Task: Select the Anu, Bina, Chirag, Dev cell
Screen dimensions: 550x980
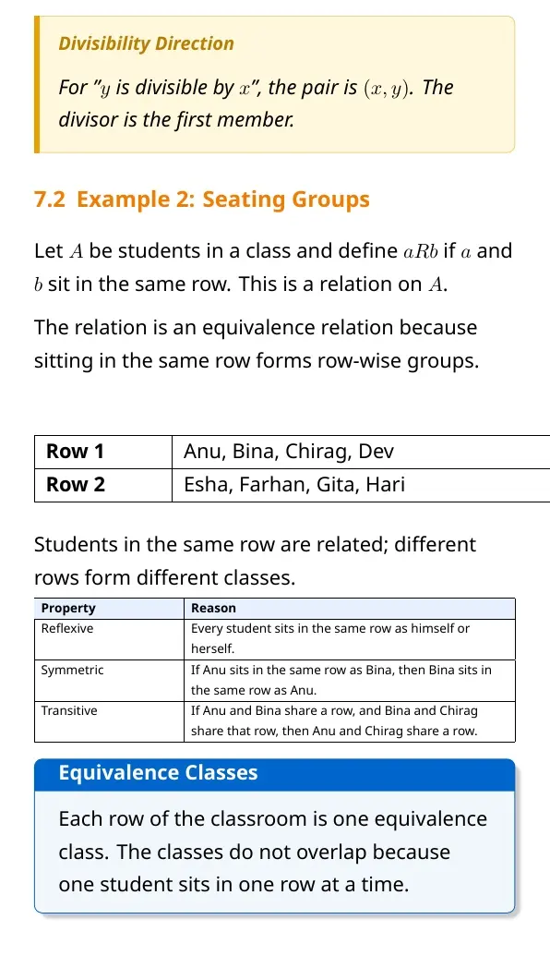Action: point(361,452)
